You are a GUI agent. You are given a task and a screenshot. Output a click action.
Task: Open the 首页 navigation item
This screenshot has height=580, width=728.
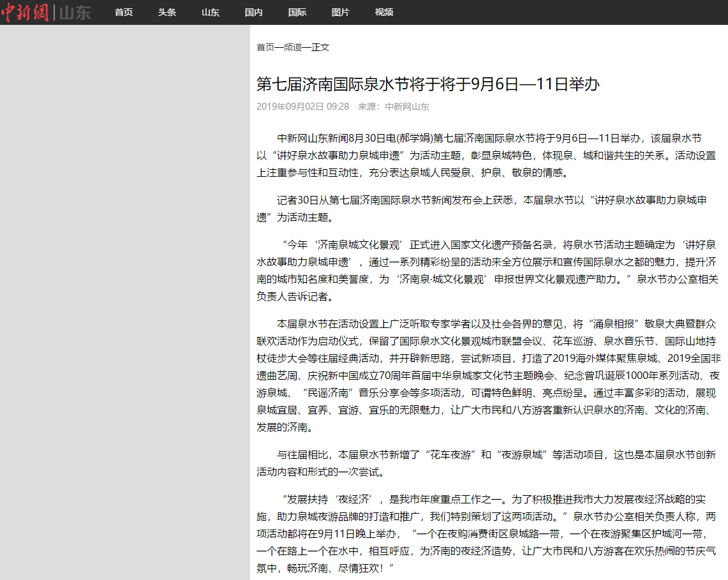point(124,13)
